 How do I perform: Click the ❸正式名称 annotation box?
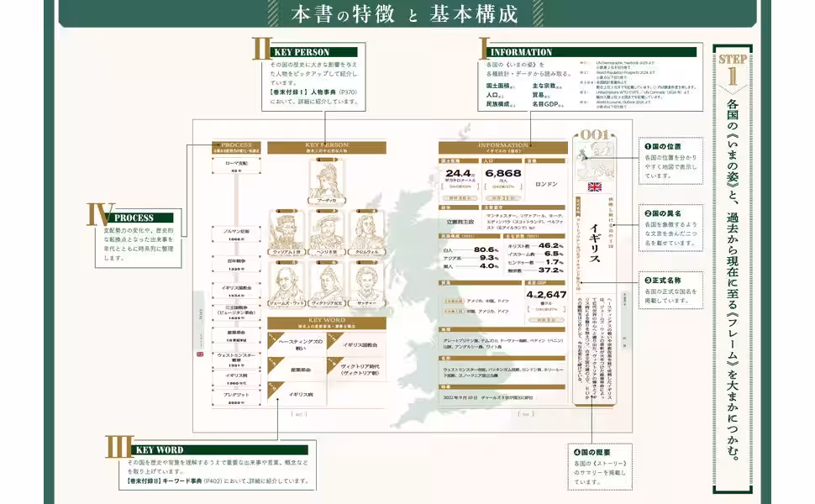click(x=670, y=290)
